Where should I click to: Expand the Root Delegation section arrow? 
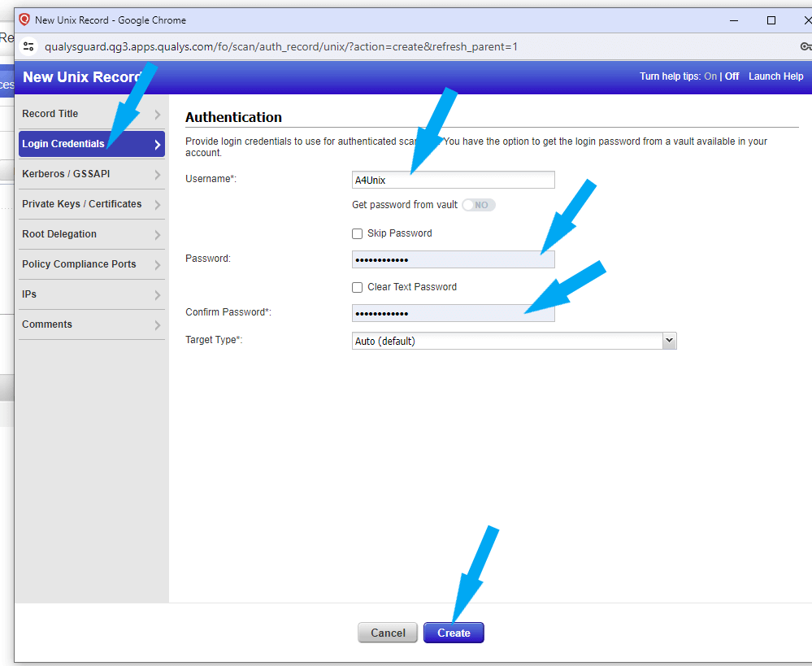pyautogui.click(x=158, y=234)
